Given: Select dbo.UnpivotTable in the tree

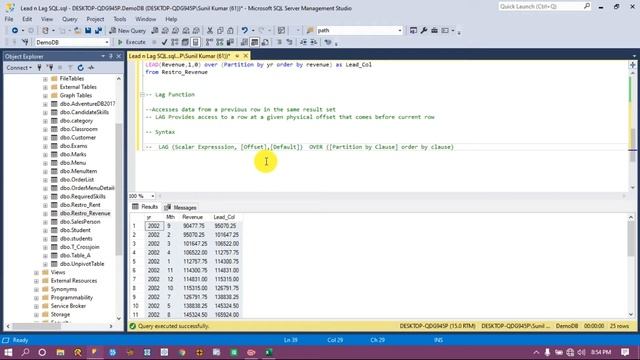Looking at the screenshot, I should [82, 264].
